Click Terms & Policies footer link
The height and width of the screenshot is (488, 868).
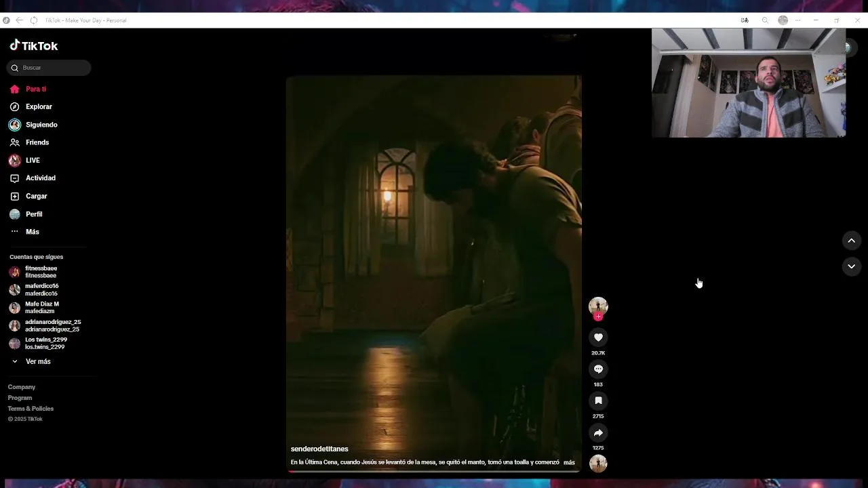(x=31, y=409)
